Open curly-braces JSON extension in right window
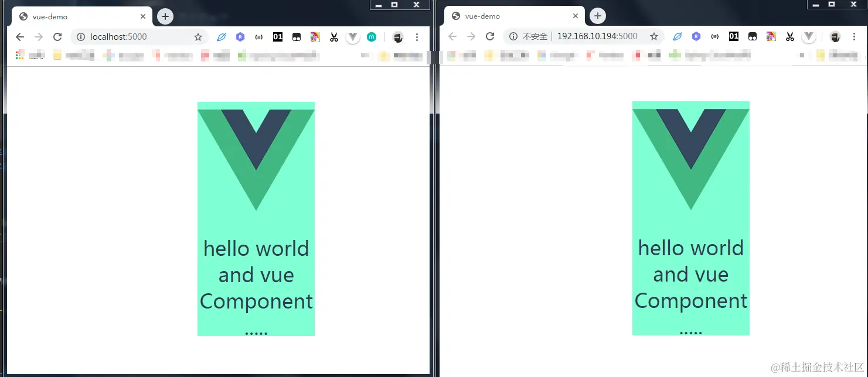 [714, 36]
